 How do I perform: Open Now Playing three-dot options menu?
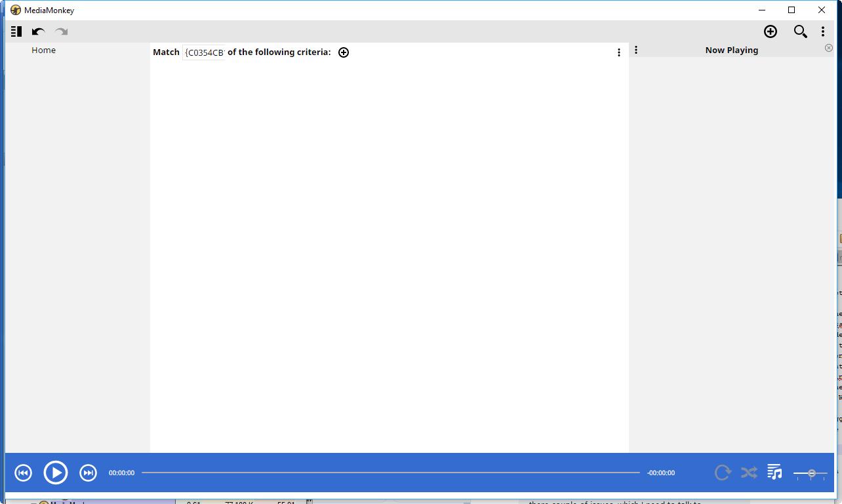tap(635, 50)
